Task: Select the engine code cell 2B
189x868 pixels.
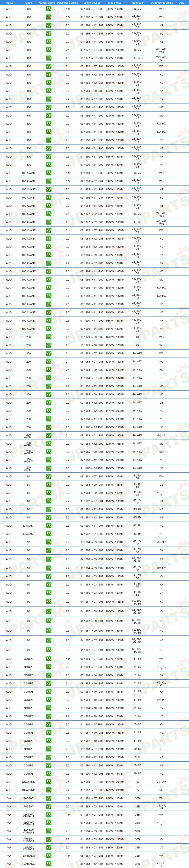Action: (161, 403)
